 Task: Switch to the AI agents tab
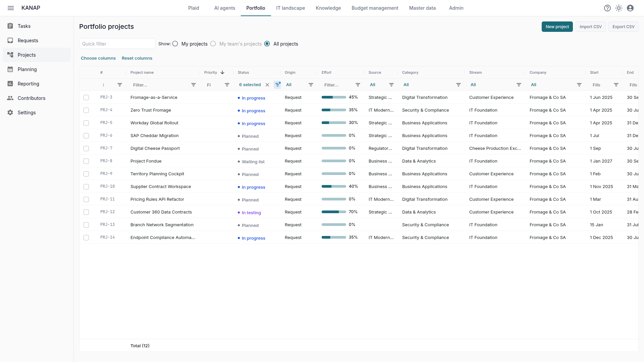[x=225, y=8]
